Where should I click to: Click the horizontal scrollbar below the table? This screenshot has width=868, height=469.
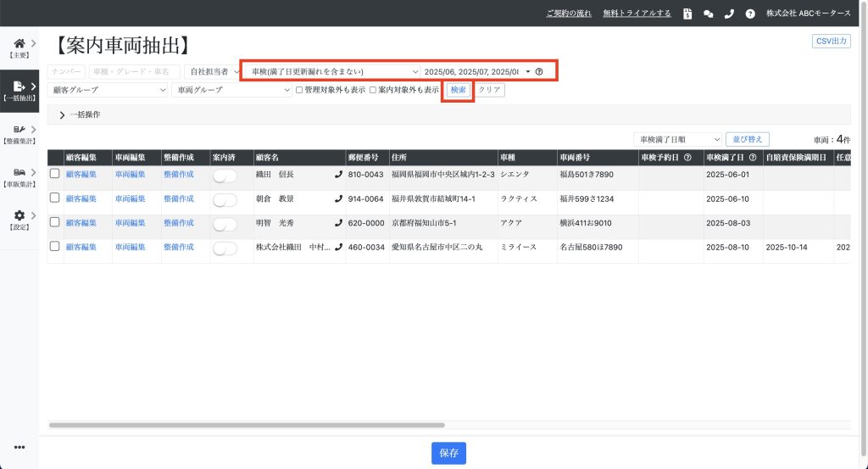point(247,425)
